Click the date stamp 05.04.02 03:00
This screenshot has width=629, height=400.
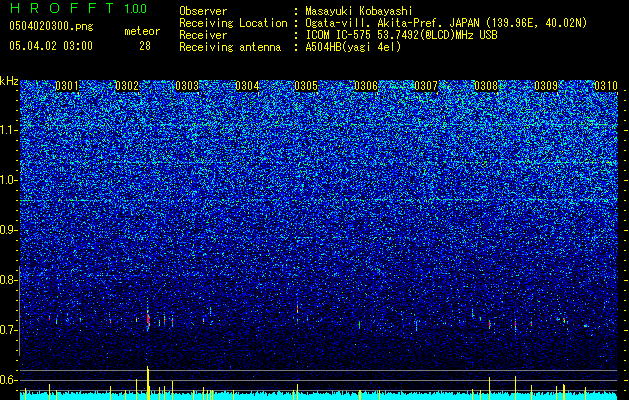[51, 46]
